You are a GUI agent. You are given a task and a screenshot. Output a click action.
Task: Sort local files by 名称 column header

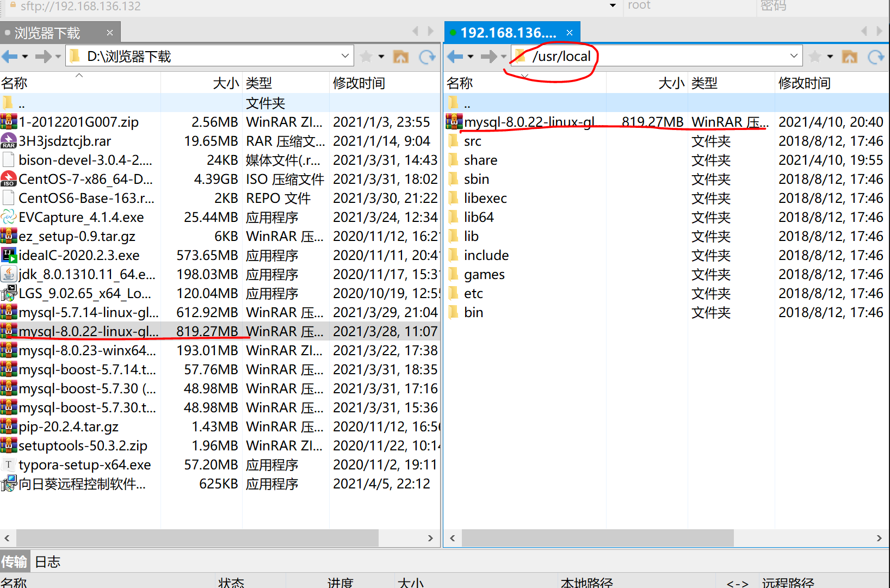click(15, 83)
